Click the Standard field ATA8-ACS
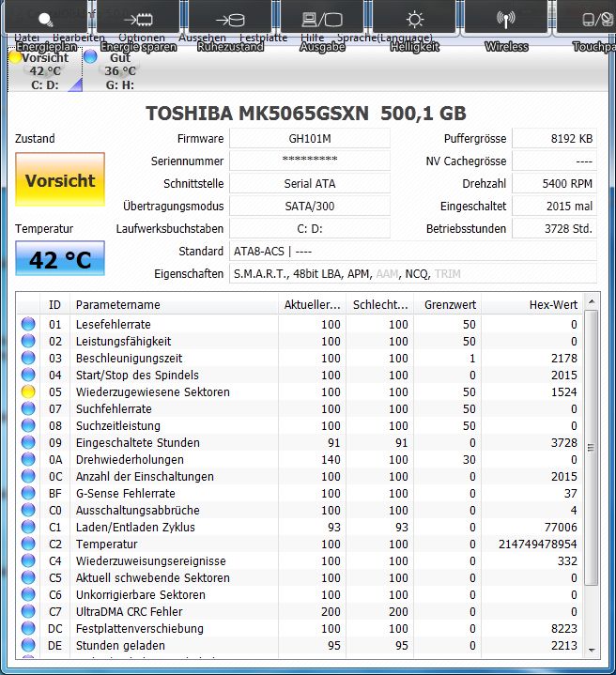Viewport: 616px width, 675px height. (x=413, y=251)
